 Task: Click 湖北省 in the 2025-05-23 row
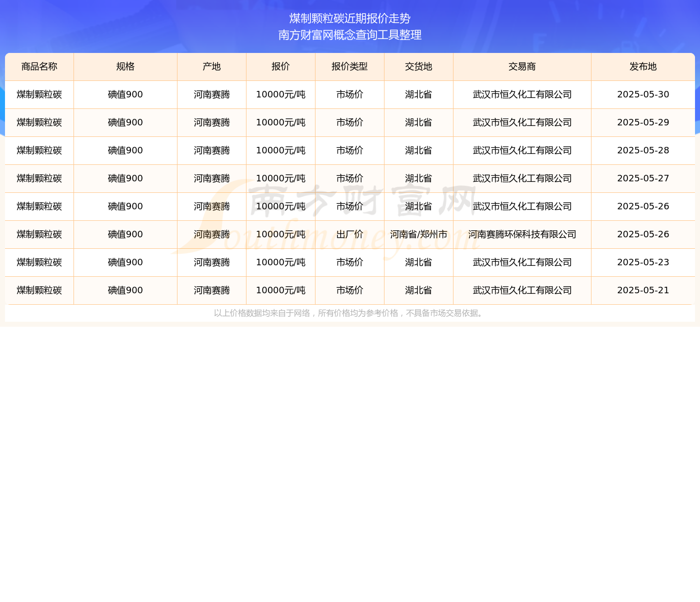418,263
